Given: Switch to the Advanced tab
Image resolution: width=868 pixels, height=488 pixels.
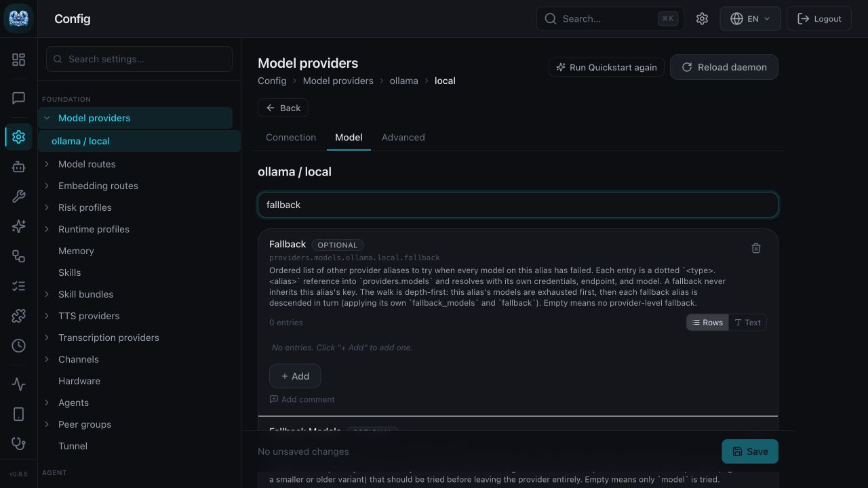Looking at the screenshot, I should point(403,138).
